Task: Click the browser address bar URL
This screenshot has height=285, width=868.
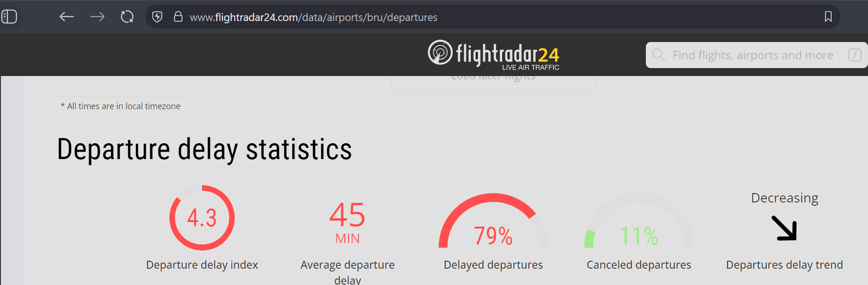Action: 314,17
